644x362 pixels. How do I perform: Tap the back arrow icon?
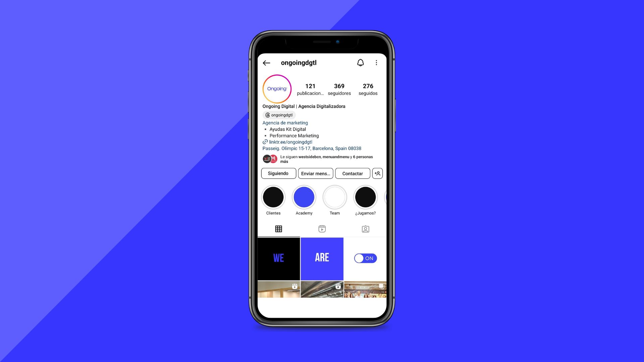tap(266, 62)
